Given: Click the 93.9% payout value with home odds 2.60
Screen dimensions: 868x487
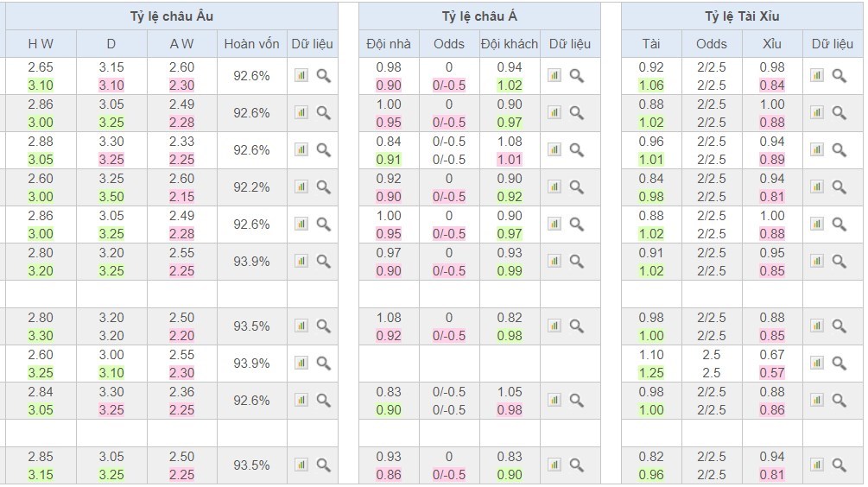Looking at the screenshot, I should [x=251, y=363].
